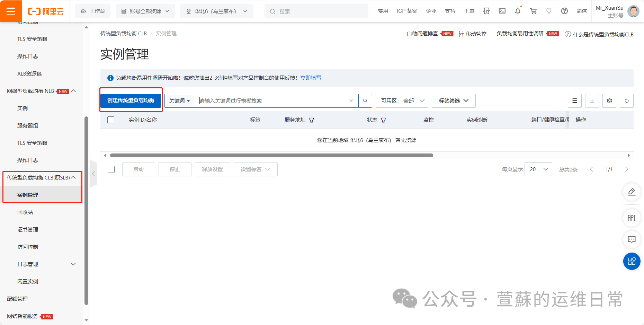Go to previous page arrow

[x=591, y=169]
